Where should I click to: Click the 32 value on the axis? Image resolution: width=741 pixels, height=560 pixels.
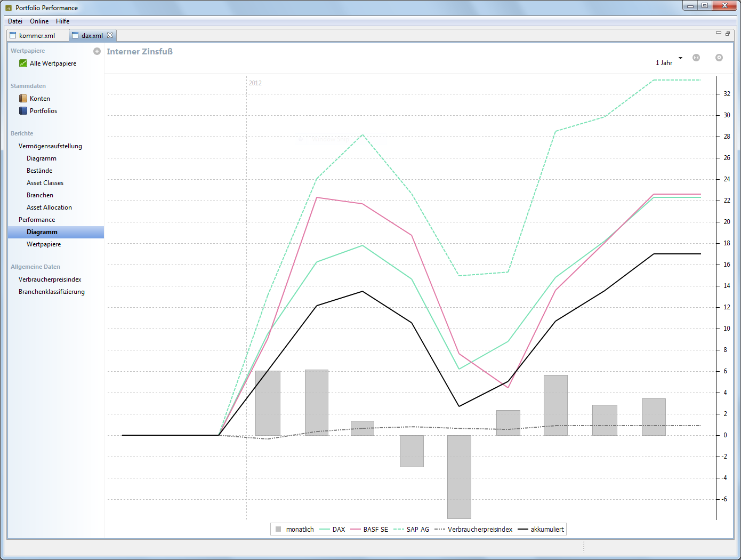[727, 94]
